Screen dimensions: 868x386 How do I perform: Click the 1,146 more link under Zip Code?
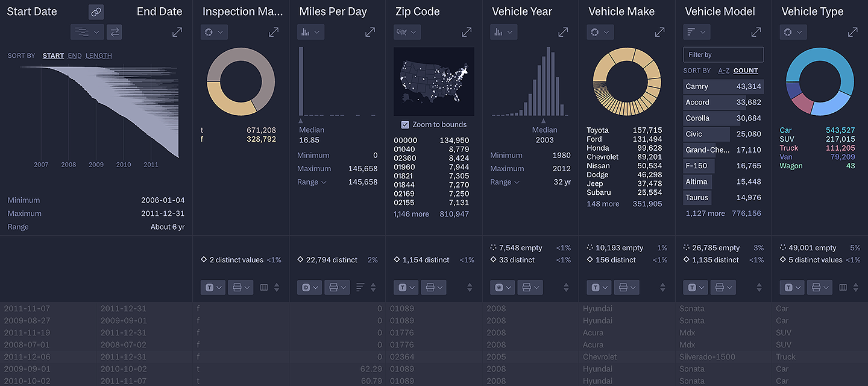[x=411, y=214]
